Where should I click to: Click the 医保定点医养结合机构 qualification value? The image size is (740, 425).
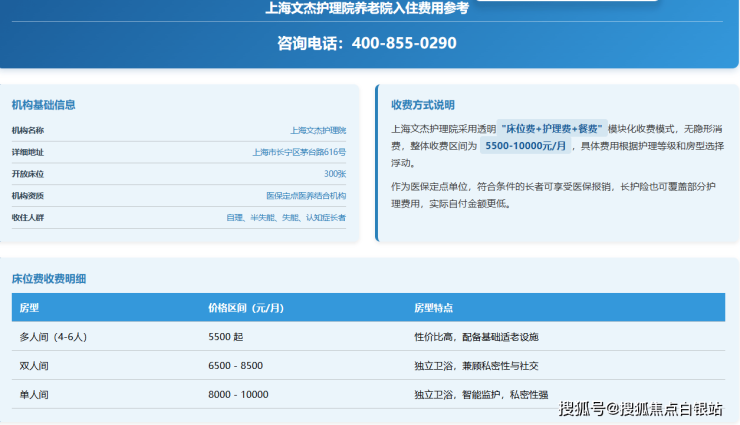coord(306,195)
